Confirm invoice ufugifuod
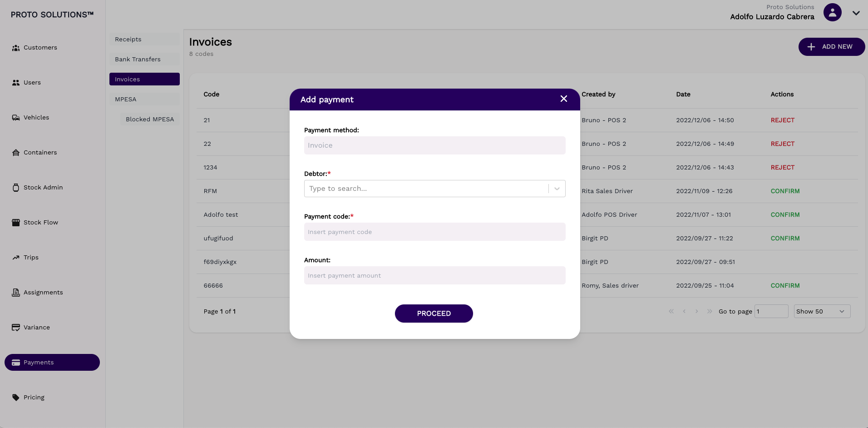Image resolution: width=868 pixels, height=428 pixels. [x=785, y=239]
